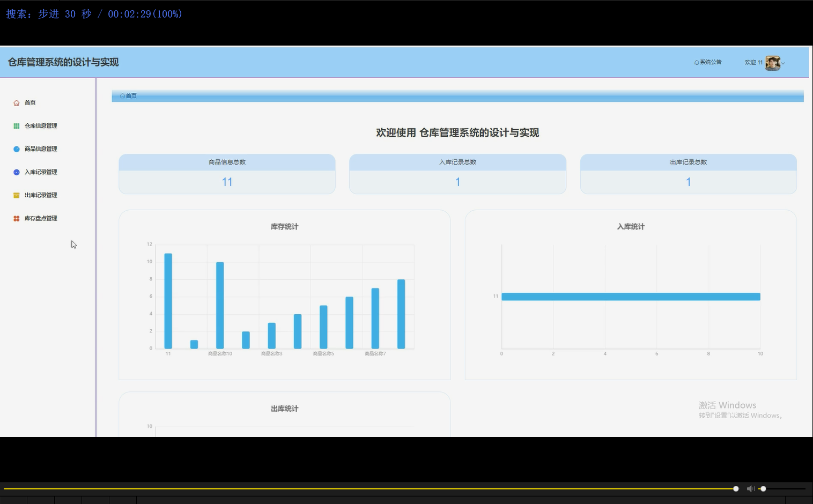Click the 出库统计 chart title
The image size is (813, 504).
[284, 409]
